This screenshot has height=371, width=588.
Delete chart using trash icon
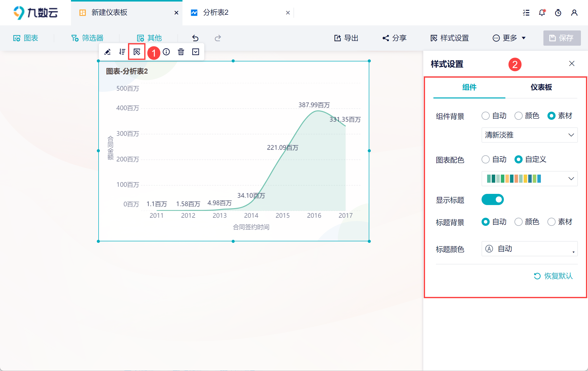(181, 52)
